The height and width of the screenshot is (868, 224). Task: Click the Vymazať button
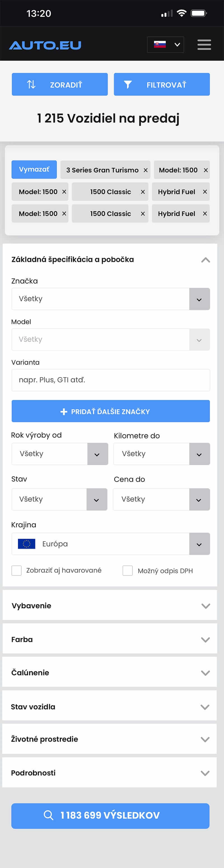(x=34, y=170)
